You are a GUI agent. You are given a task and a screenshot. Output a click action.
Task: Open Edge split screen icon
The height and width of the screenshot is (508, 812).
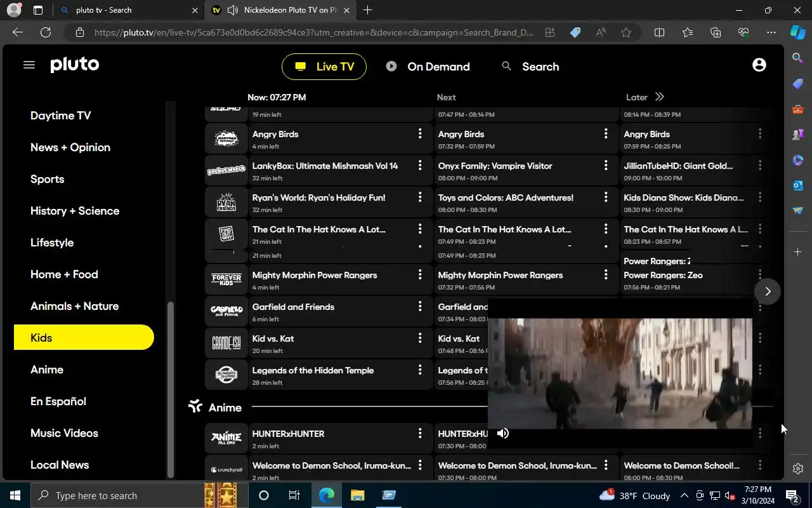click(x=659, y=32)
